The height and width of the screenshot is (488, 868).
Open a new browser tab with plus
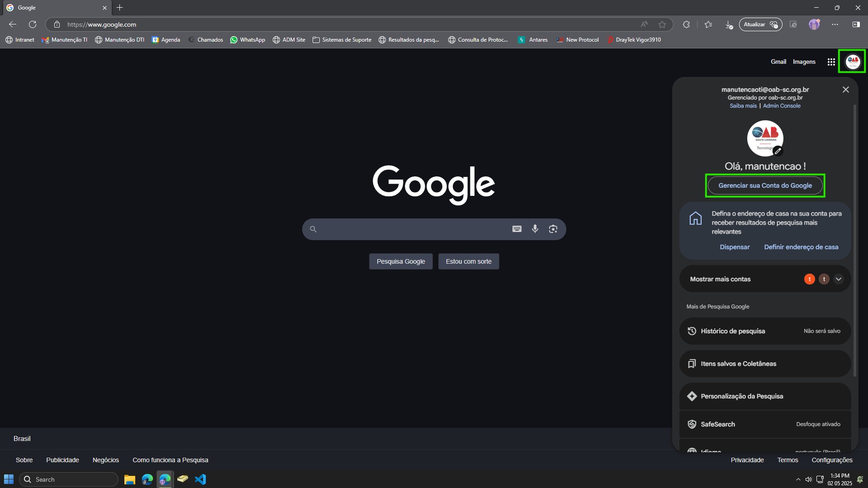[119, 8]
